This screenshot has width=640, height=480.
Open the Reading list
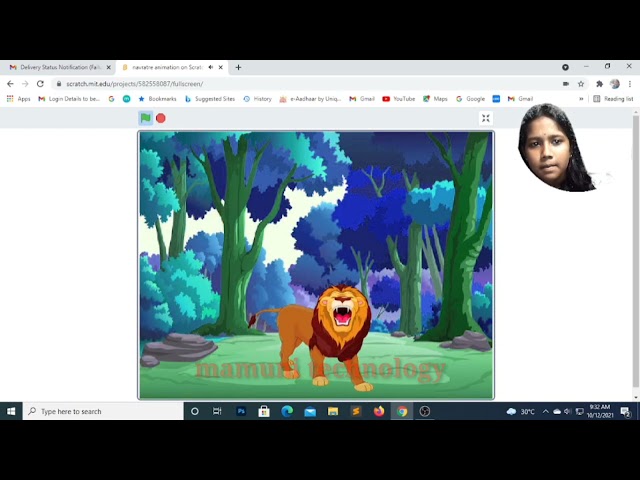pyautogui.click(x=613, y=99)
